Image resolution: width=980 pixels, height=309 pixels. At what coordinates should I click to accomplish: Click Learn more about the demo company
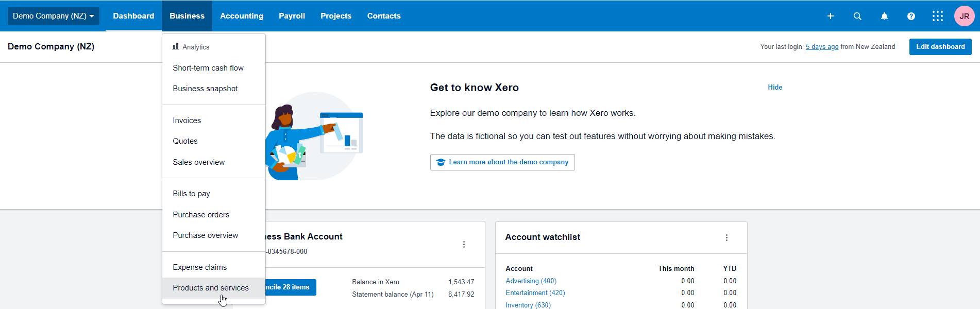pos(502,162)
